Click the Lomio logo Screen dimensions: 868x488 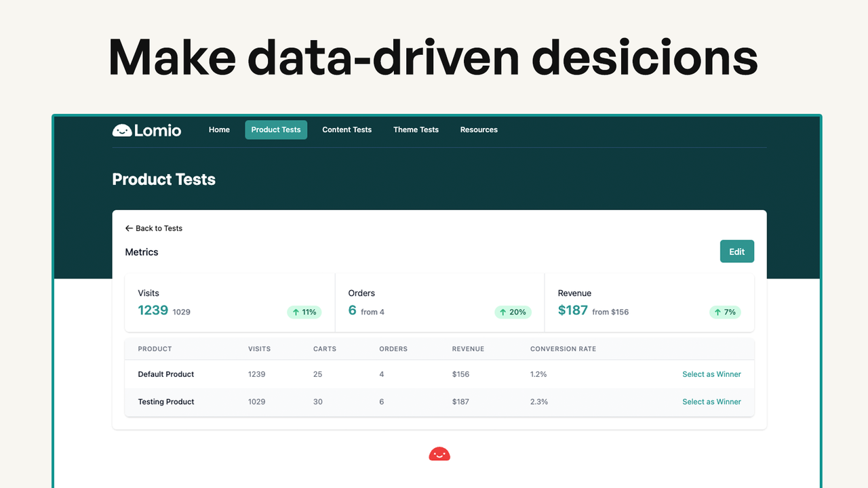(146, 130)
